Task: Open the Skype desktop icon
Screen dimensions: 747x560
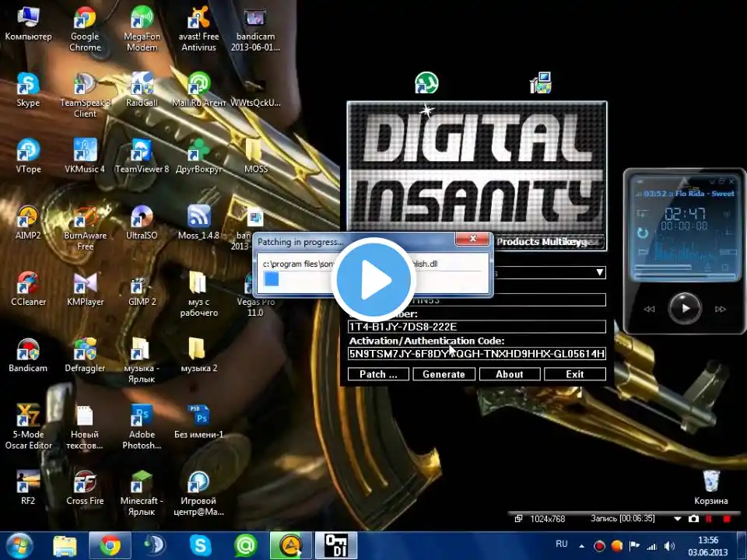Action: click(x=28, y=84)
